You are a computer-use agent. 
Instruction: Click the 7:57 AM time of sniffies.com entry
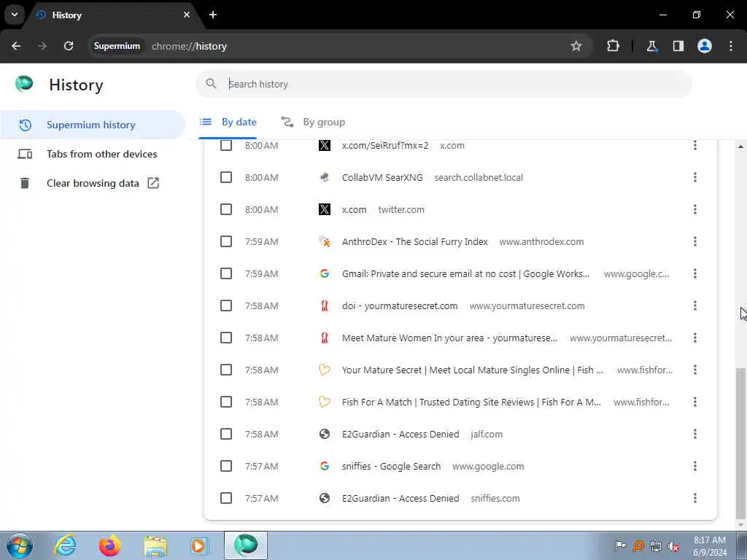[x=262, y=498]
